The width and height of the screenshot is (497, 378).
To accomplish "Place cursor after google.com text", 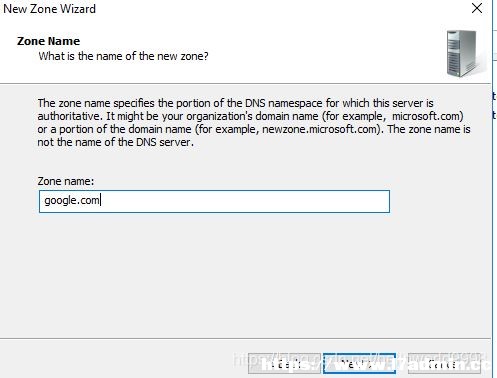I will (x=100, y=200).
